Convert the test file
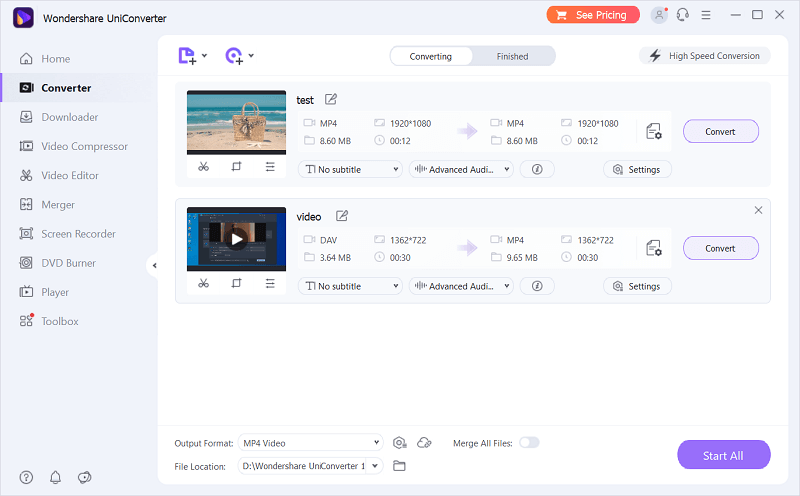Screen dimensions: 800x496 click(x=720, y=132)
